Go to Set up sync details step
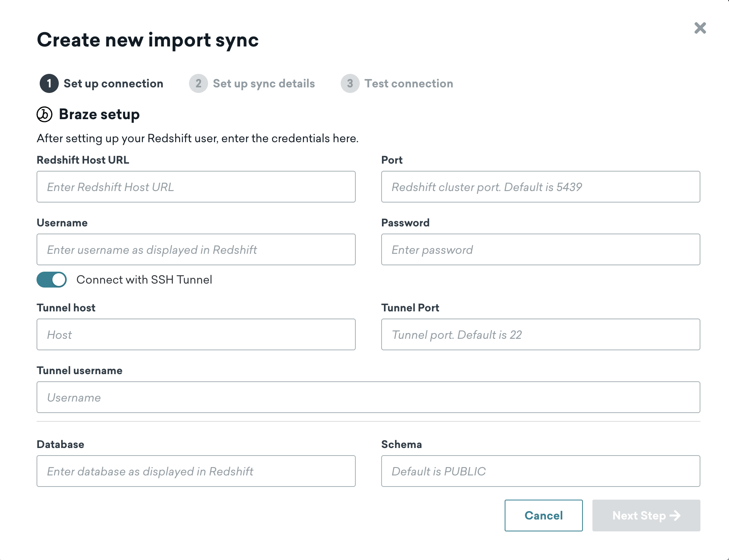 coord(264,83)
